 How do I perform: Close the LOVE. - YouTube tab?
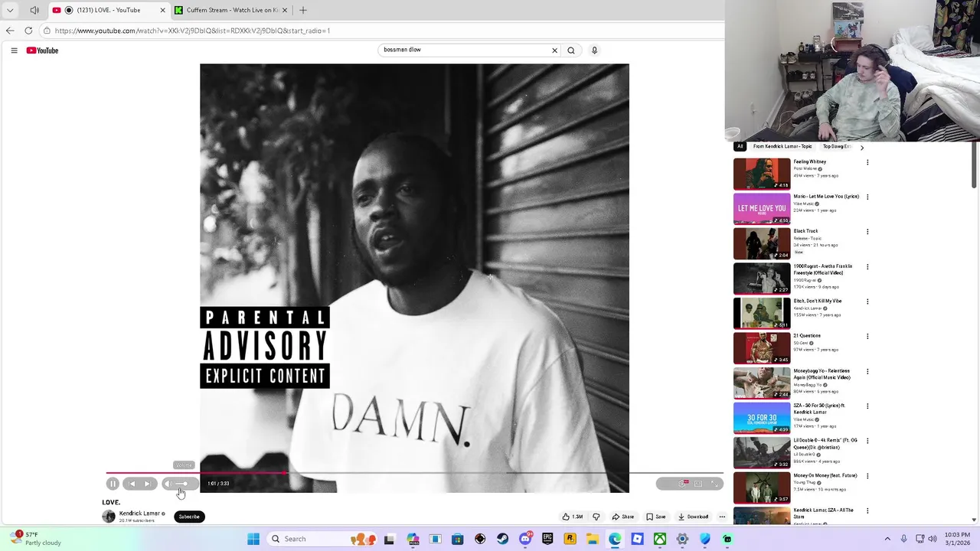[x=162, y=10]
